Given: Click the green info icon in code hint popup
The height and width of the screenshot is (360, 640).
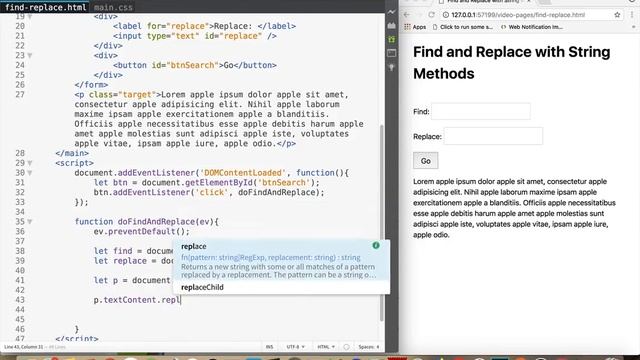Looking at the screenshot, I should [x=376, y=245].
